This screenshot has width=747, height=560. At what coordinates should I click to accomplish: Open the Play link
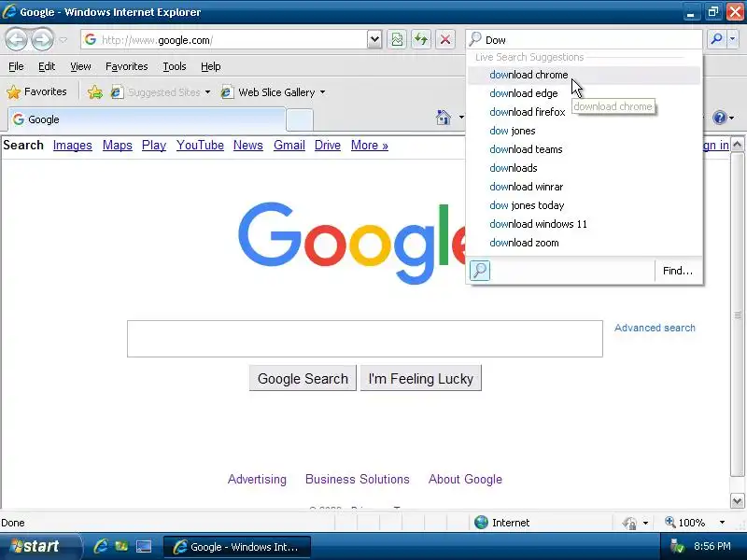154,146
